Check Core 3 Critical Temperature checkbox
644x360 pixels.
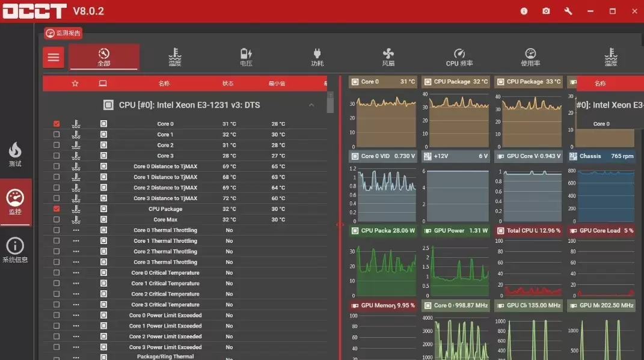pos(57,305)
